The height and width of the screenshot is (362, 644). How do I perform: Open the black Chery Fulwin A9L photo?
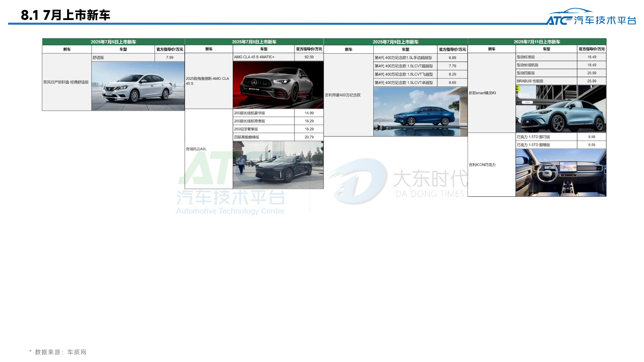pyautogui.click(x=278, y=165)
